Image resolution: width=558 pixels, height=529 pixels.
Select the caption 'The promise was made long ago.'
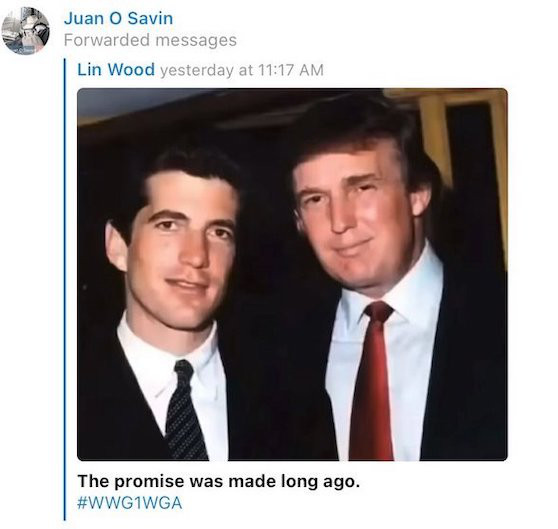pyautogui.click(x=217, y=482)
